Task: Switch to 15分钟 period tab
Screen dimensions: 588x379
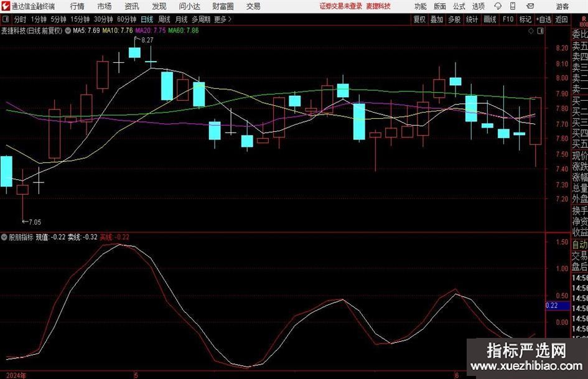Action: pyautogui.click(x=80, y=19)
